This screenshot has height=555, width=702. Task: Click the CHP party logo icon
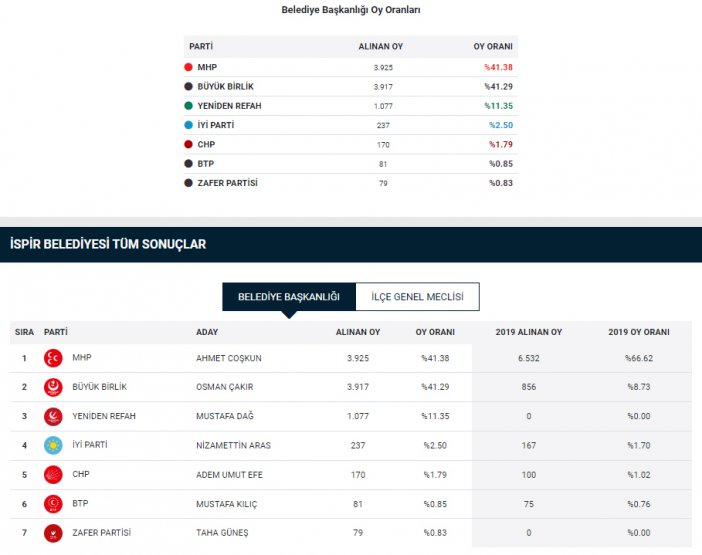tap(53, 474)
